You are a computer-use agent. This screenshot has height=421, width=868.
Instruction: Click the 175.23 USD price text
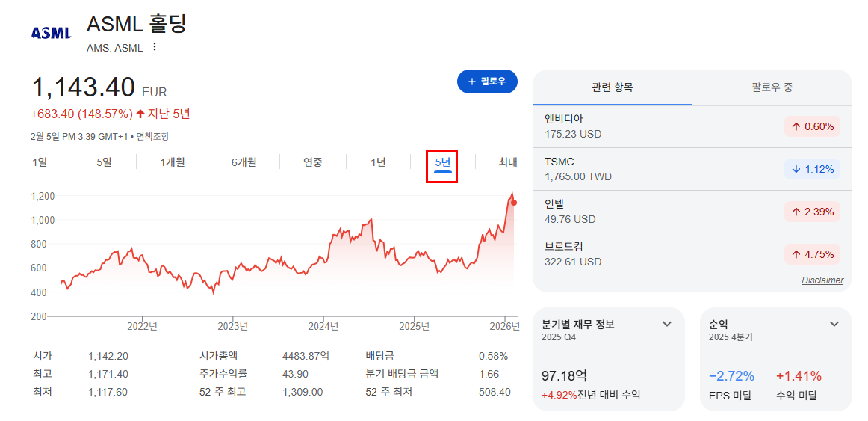click(x=573, y=134)
